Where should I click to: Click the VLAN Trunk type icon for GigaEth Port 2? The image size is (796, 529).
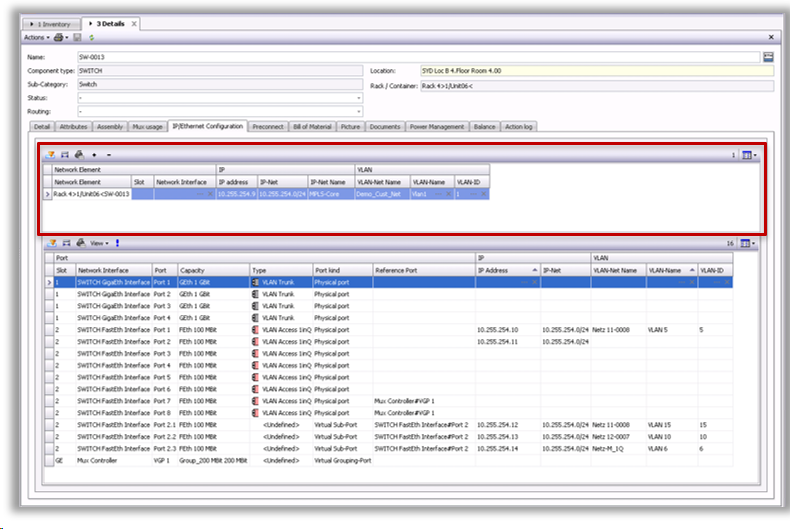point(255,294)
